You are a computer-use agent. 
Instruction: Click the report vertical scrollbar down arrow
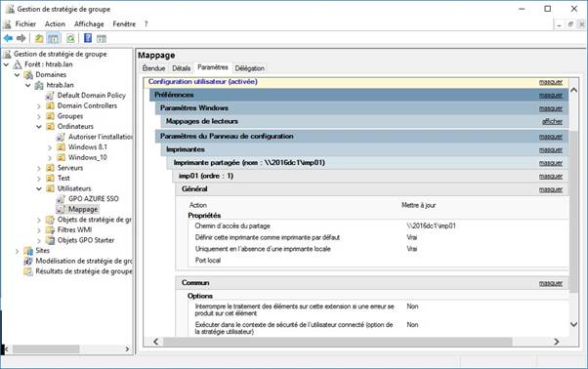click(573, 324)
